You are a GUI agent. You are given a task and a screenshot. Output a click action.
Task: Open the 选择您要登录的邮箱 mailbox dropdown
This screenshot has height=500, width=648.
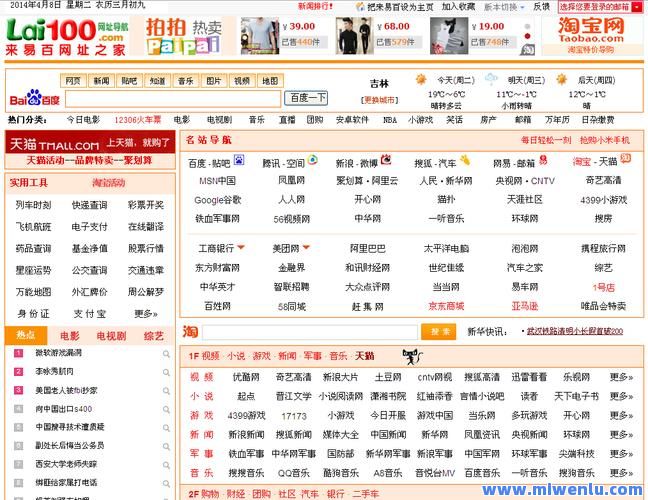pyautogui.click(x=600, y=7)
